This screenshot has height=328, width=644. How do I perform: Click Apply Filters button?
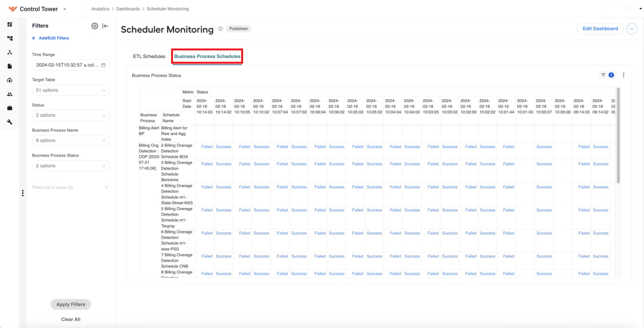71,304
